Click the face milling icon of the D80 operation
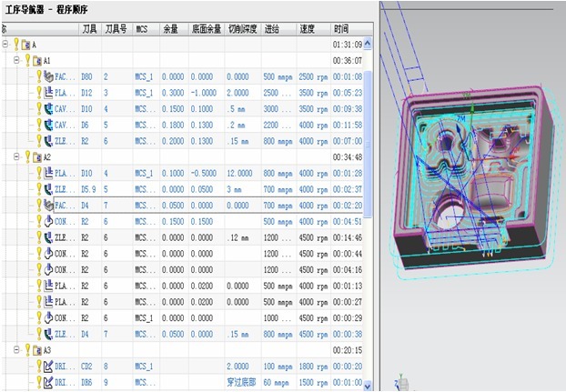 click(48, 76)
